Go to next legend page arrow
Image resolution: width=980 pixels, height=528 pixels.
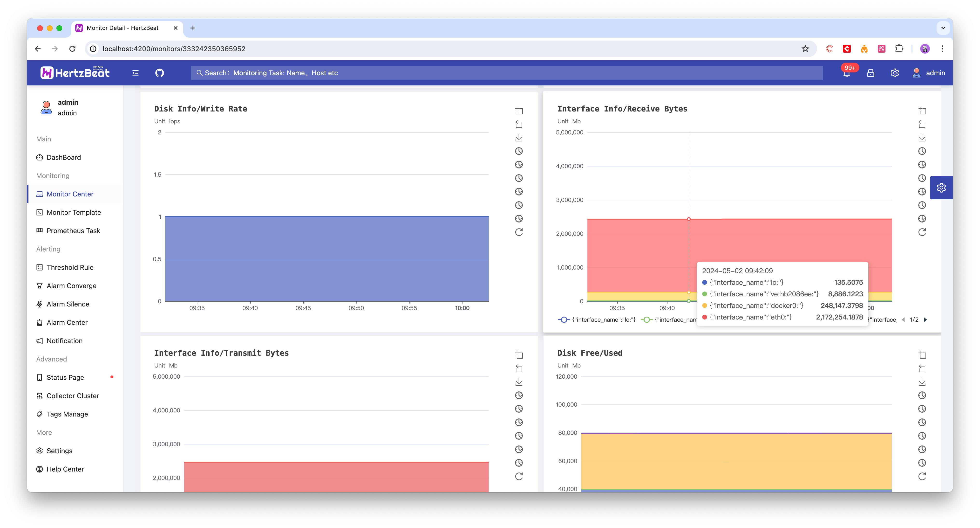[x=926, y=320]
